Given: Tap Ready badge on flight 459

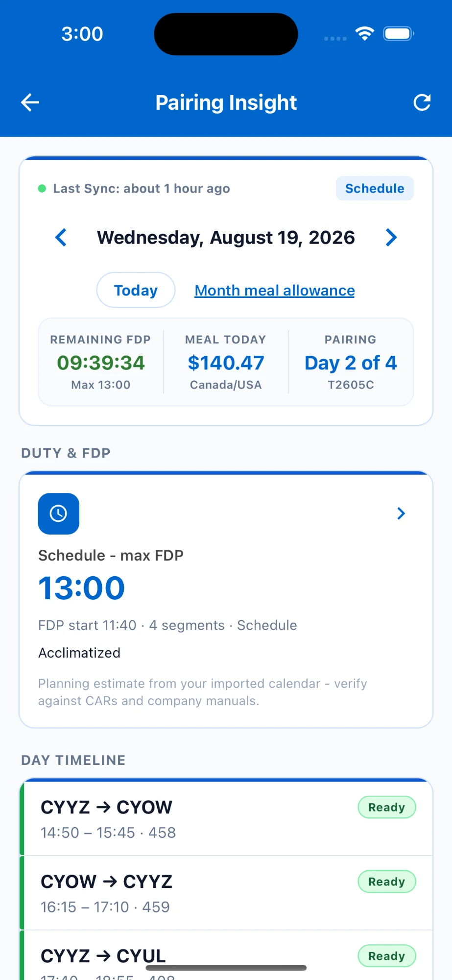Looking at the screenshot, I should [387, 882].
